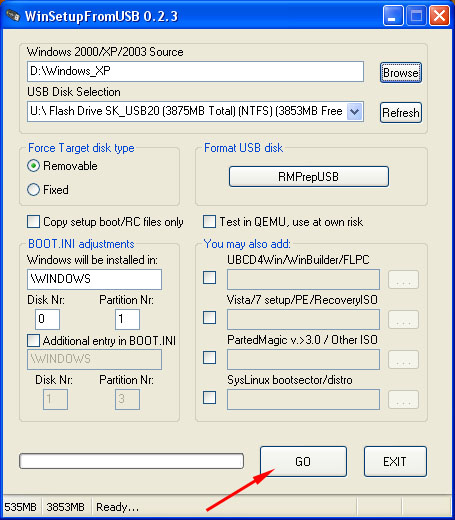Screen dimensions: 455x520
Task: Click the disabled additional \WINDOWS entry field
Action: click(94, 359)
